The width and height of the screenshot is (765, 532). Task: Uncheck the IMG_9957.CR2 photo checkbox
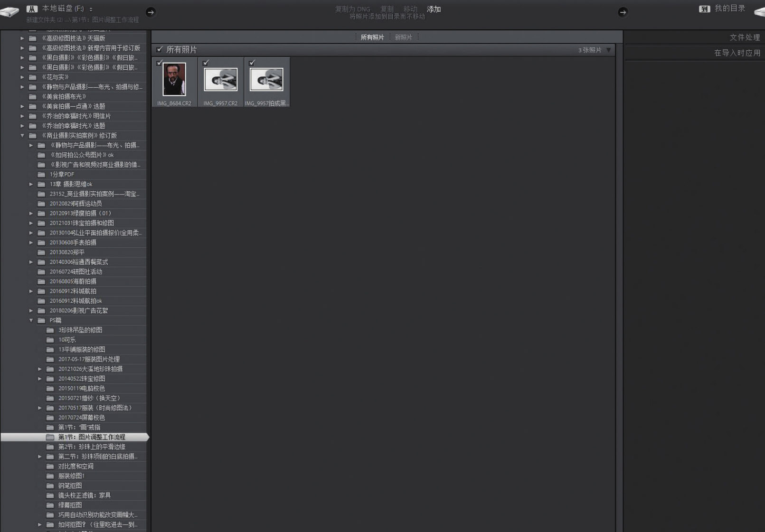pyautogui.click(x=206, y=63)
